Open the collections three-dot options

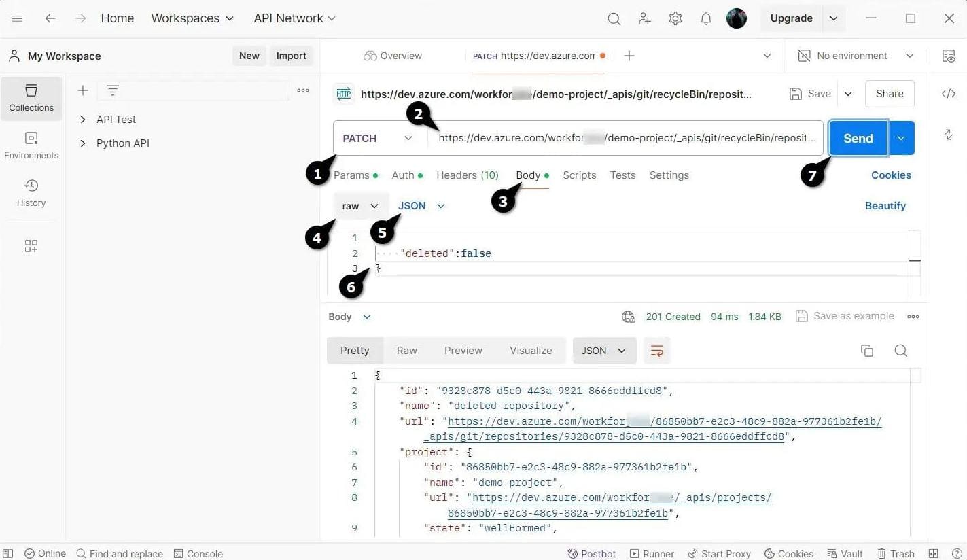[303, 90]
